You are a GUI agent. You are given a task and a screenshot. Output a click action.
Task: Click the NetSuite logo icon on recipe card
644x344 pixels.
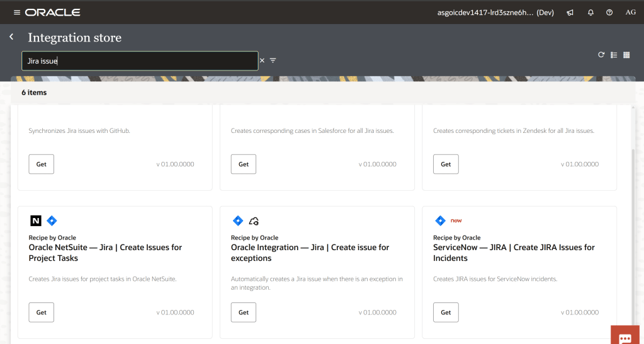click(36, 221)
